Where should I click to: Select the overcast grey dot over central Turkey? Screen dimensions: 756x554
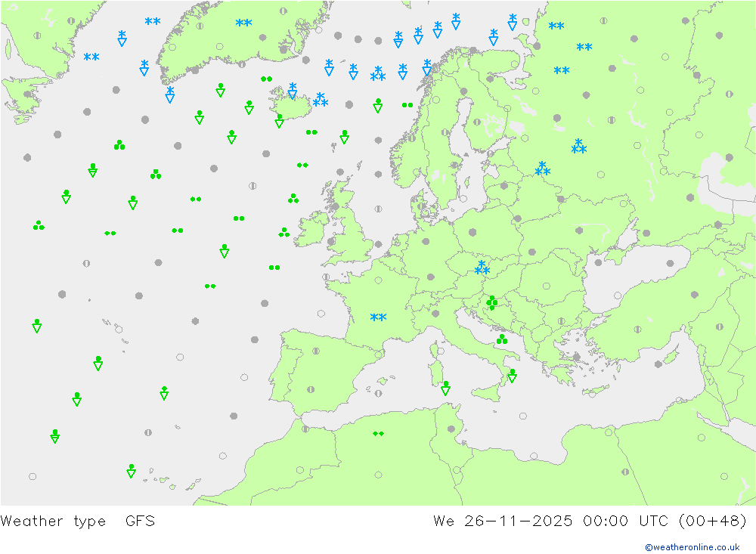click(695, 295)
